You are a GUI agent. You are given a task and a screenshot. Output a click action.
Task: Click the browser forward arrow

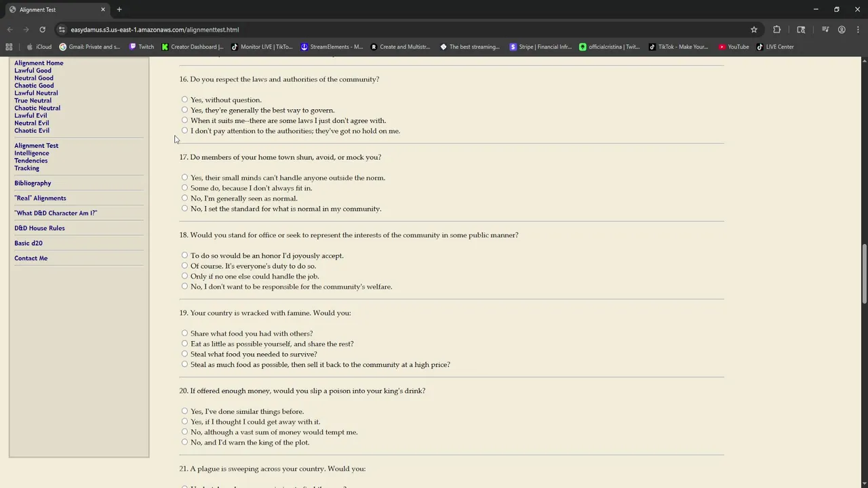(26, 30)
